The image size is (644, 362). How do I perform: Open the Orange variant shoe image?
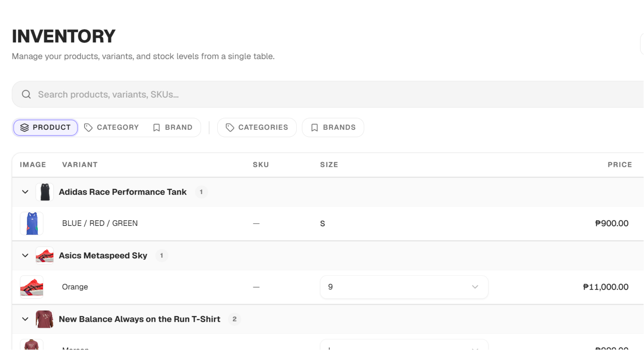pyautogui.click(x=32, y=287)
